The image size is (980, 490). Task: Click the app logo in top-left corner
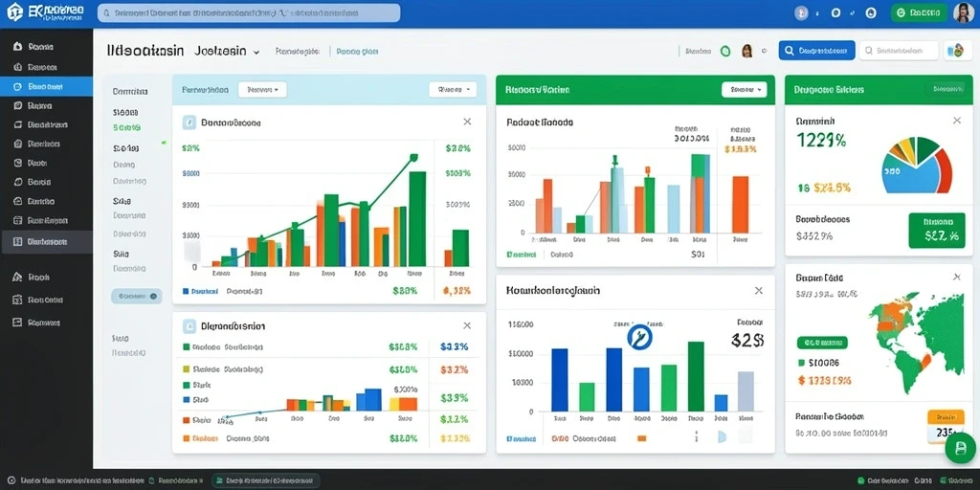click(14, 11)
